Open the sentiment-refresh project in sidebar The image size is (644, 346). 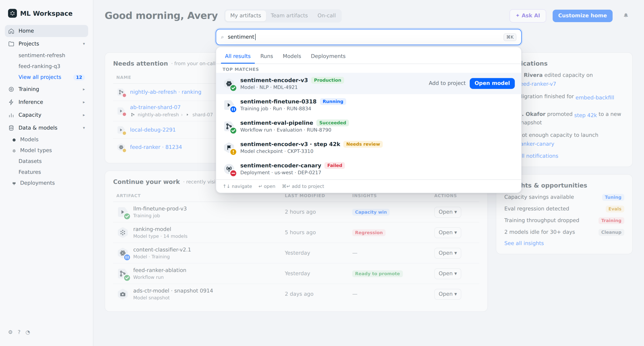[x=42, y=55]
